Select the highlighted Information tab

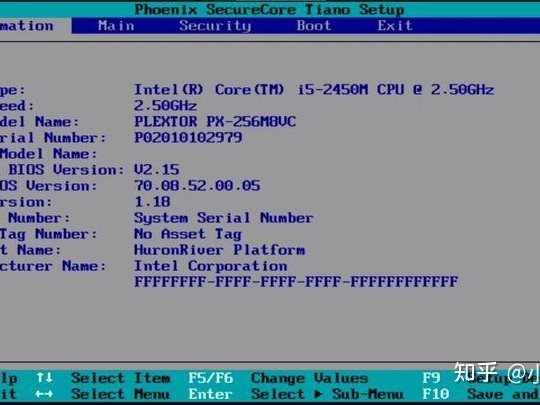coord(27,26)
